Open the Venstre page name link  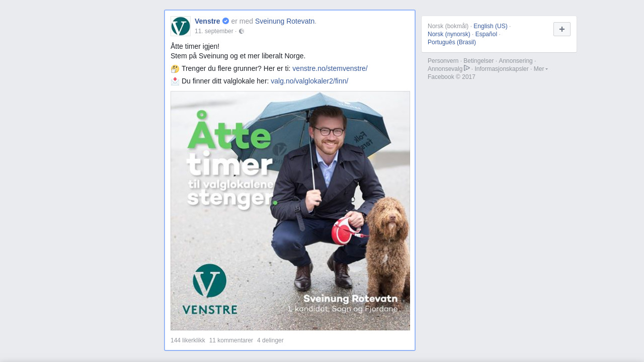pyautogui.click(x=207, y=21)
